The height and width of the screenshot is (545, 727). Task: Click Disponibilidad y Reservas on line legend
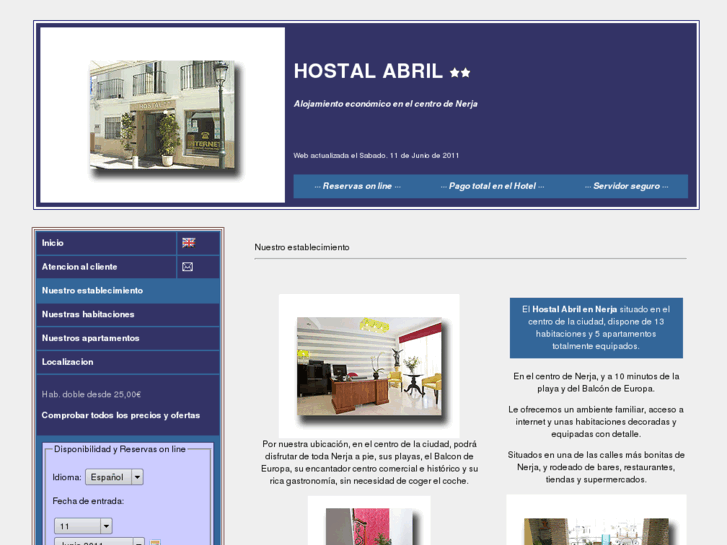pos(120,449)
